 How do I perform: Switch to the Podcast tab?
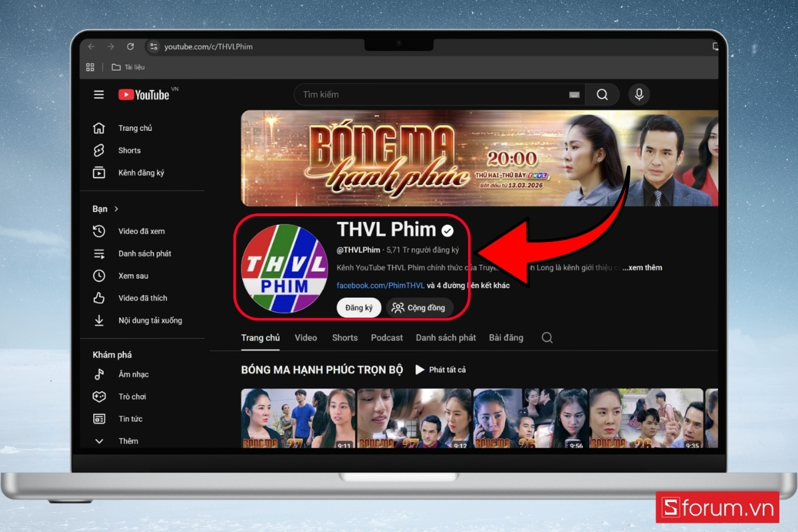386,338
